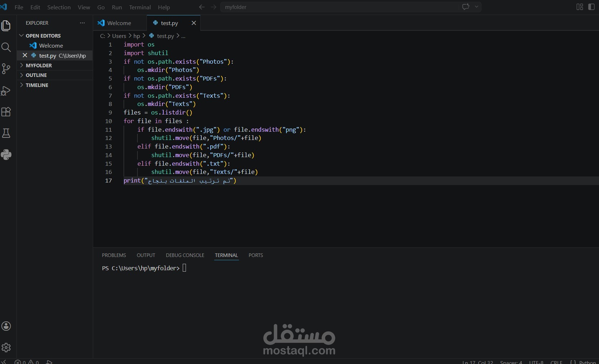
Task: Click os.mkdir("PDFs") on line 6
Action: (165, 87)
